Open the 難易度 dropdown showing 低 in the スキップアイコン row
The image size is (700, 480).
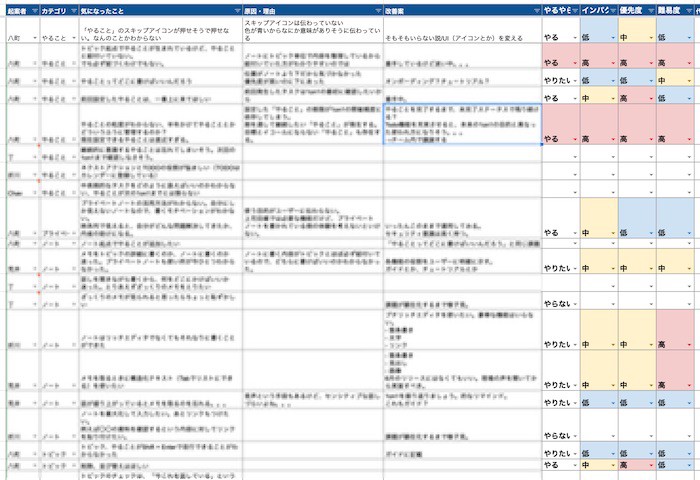[689, 38]
